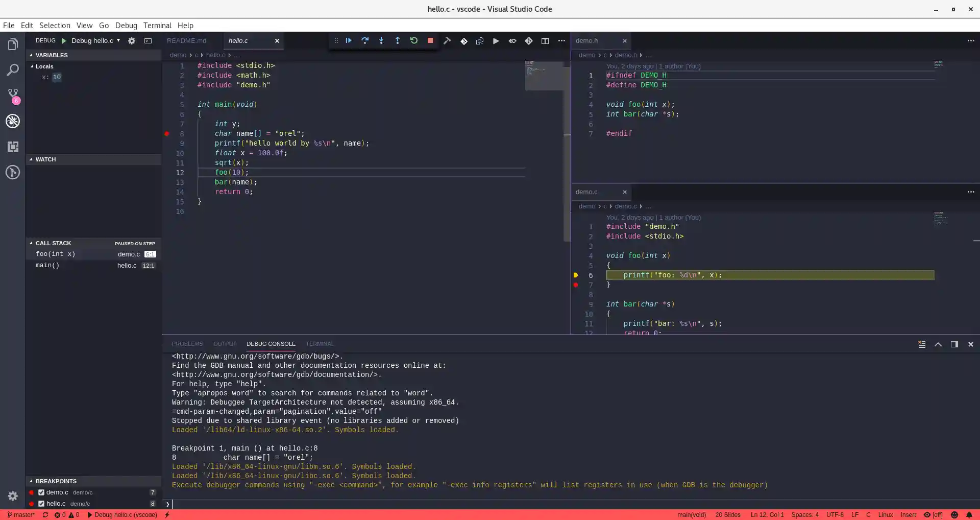Click the Step Over debug icon
The width and height of the screenshot is (980, 520).
(x=365, y=41)
